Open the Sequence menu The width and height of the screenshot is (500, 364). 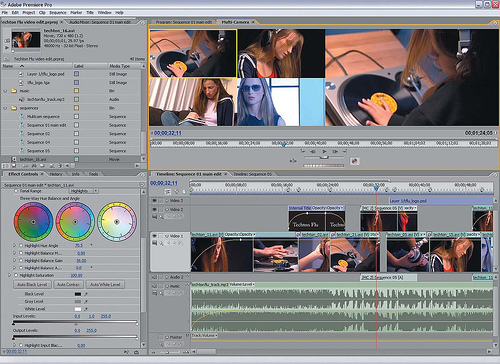58,12
